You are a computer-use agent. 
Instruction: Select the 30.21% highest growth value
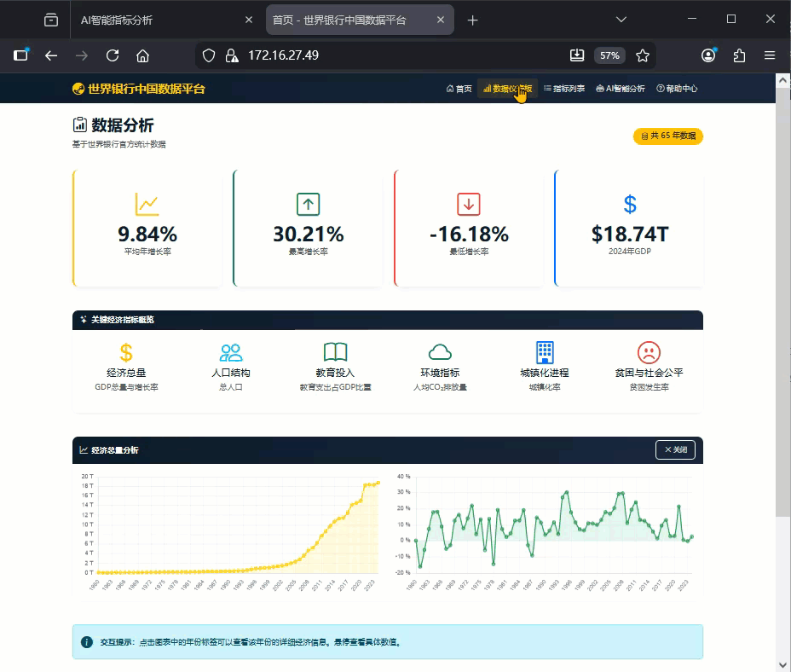tap(309, 235)
